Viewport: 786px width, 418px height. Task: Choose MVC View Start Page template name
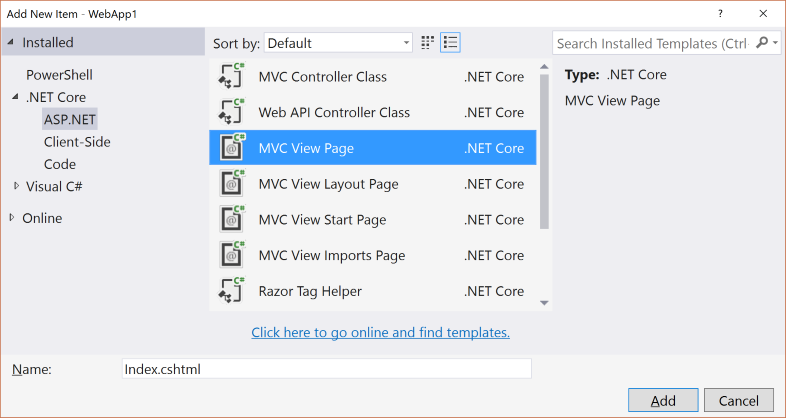click(322, 220)
